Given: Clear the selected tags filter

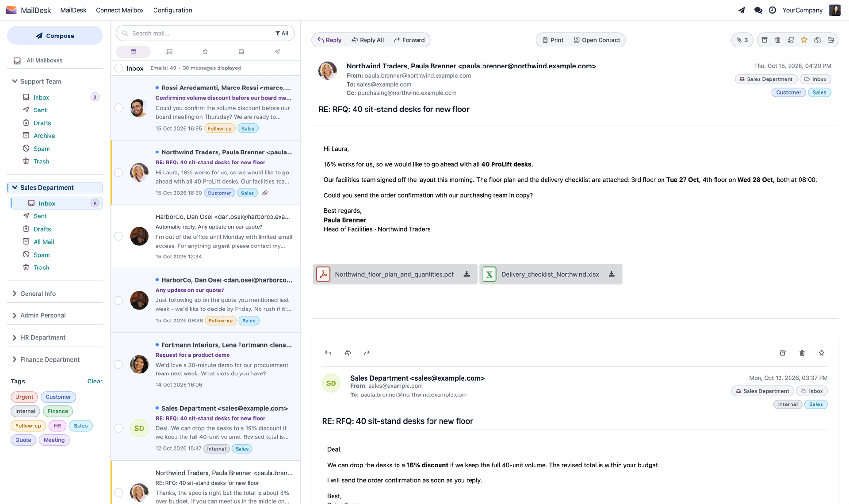Looking at the screenshot, I should point(95,381).
